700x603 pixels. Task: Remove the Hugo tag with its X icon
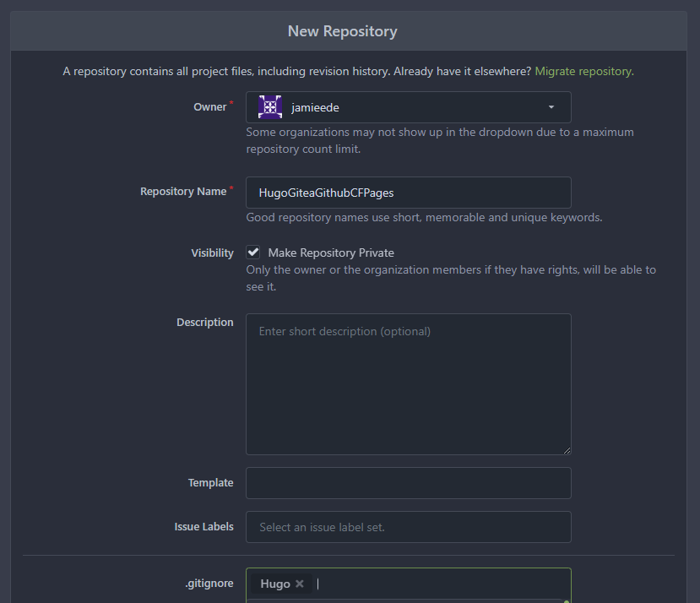point(300,584)
